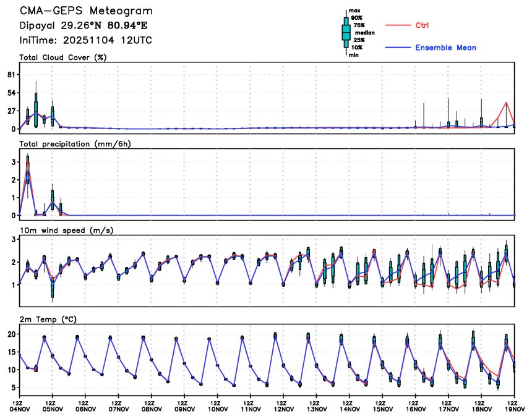The width and height of the screenshot is (532, 419).
Task: Click the 81 tick on cloud cover axis
Action: 11,74
